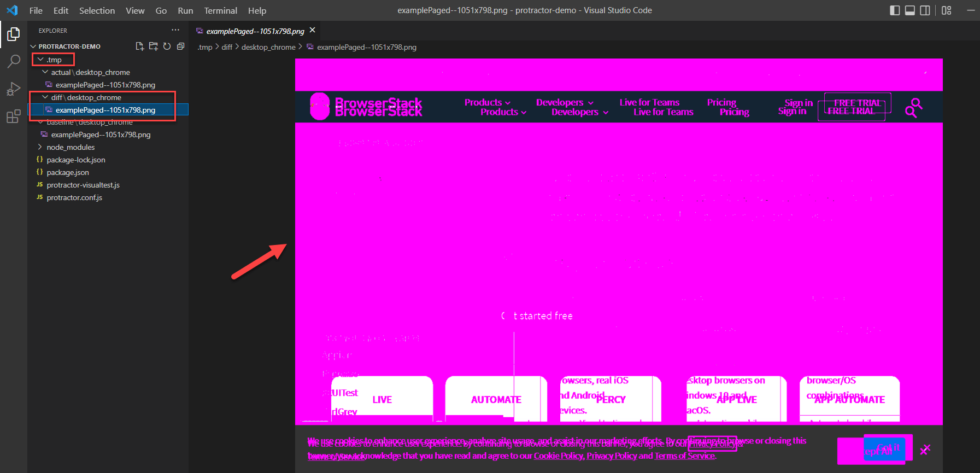Click the diff image preview
Viewport: 980px width, 473px height.
pyautogui.click(x=619, y=265)
